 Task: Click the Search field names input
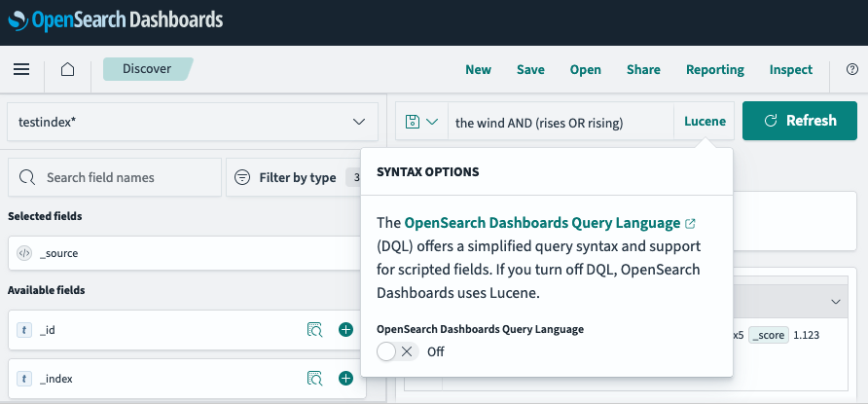(x=127, y=177)
